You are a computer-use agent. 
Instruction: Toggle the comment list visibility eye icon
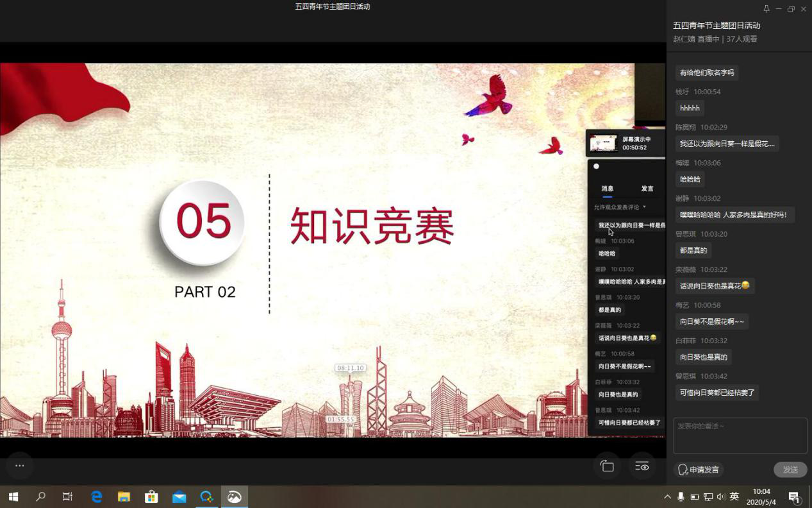(x=642, y=466)
